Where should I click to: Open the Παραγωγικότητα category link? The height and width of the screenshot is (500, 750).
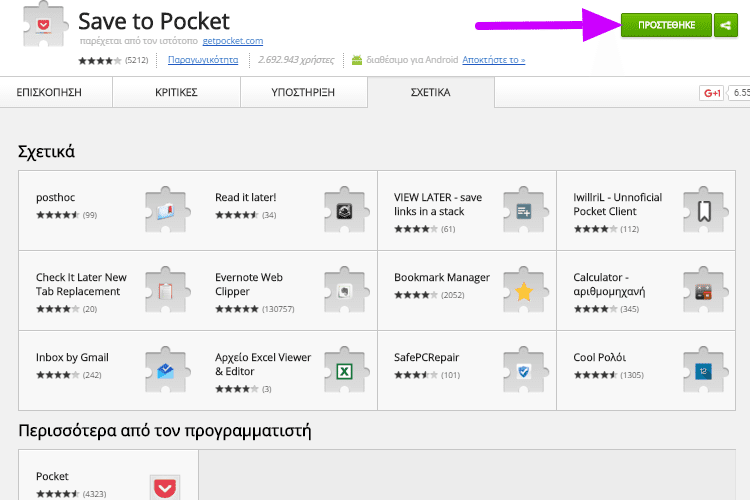pyautogui.click(x=203, y=60)
